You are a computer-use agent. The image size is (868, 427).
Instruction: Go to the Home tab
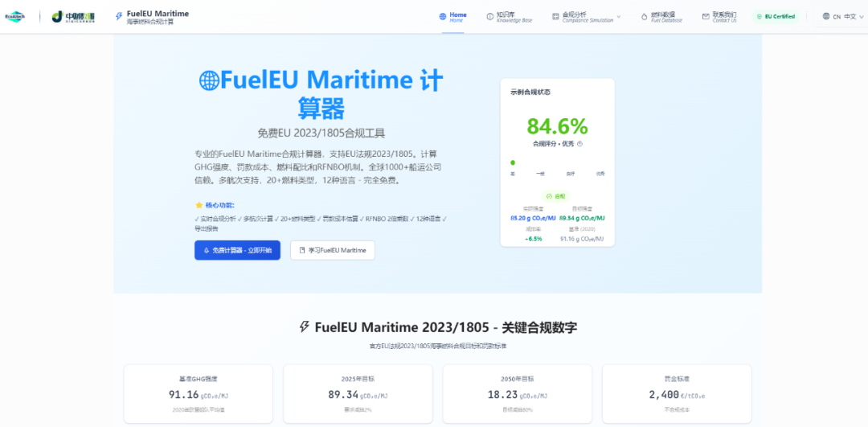coord(452,17)
